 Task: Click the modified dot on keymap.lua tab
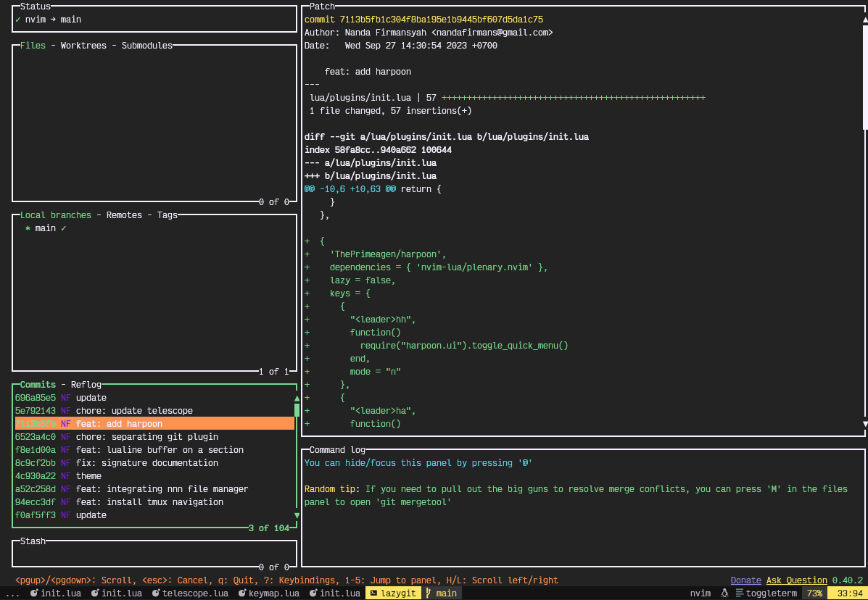[242, 593]
